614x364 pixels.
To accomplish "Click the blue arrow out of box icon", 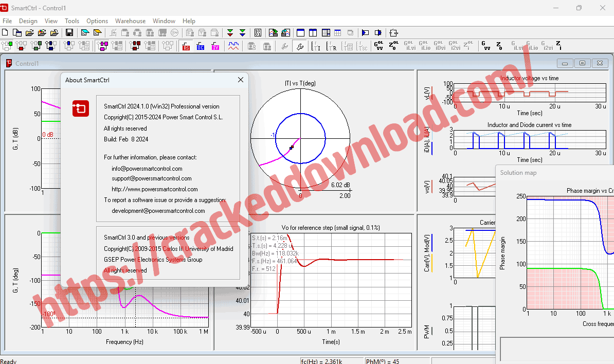I will click(378, 33).
